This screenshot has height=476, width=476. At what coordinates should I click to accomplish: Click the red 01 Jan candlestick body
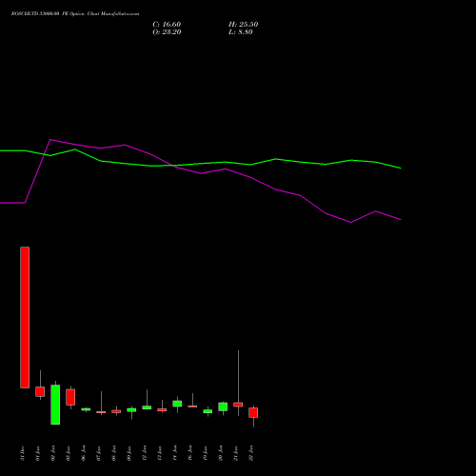[x=40, y=391]
